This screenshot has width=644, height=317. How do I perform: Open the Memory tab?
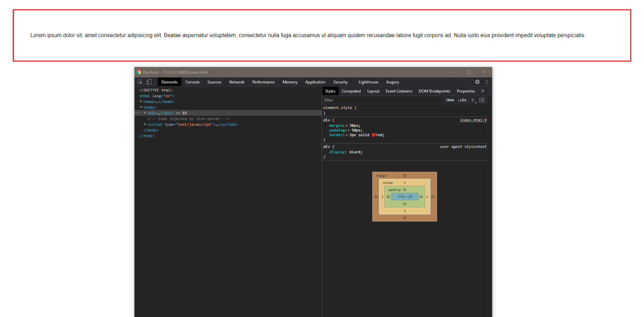pos(290,82)
